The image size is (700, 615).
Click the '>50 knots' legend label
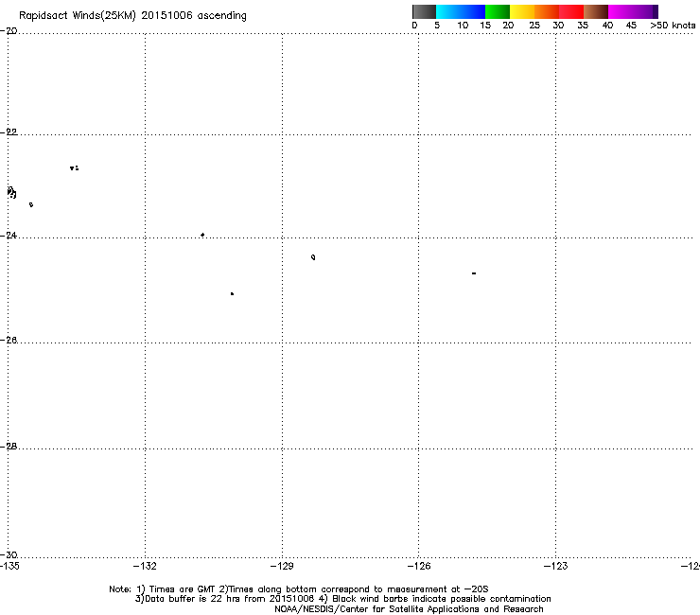click(x=673, y=26)
